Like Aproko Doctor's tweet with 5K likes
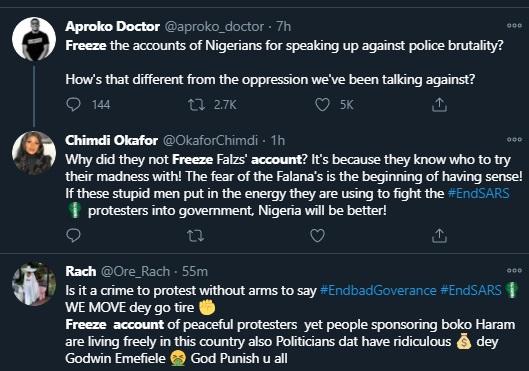 coord(322,105)
